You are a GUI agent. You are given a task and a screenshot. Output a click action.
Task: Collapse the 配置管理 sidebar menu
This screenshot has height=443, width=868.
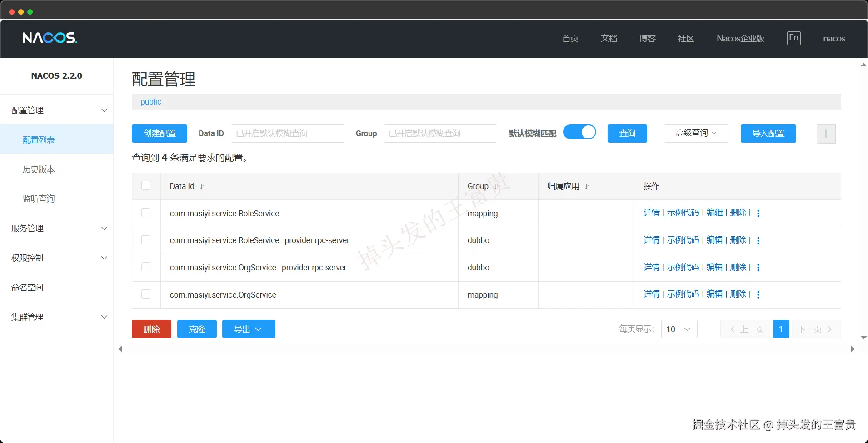tap(57, 110)
